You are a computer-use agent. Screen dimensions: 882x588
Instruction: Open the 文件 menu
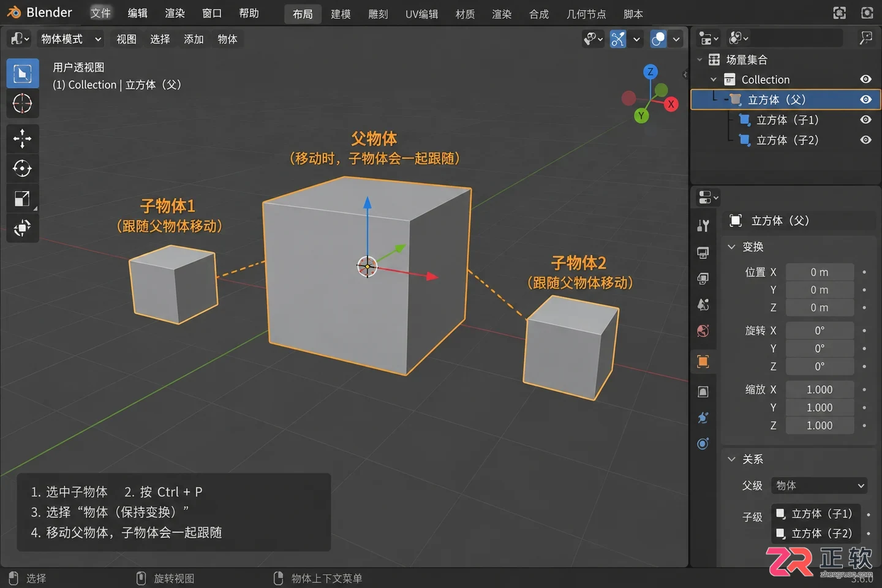tap(100, 13)
